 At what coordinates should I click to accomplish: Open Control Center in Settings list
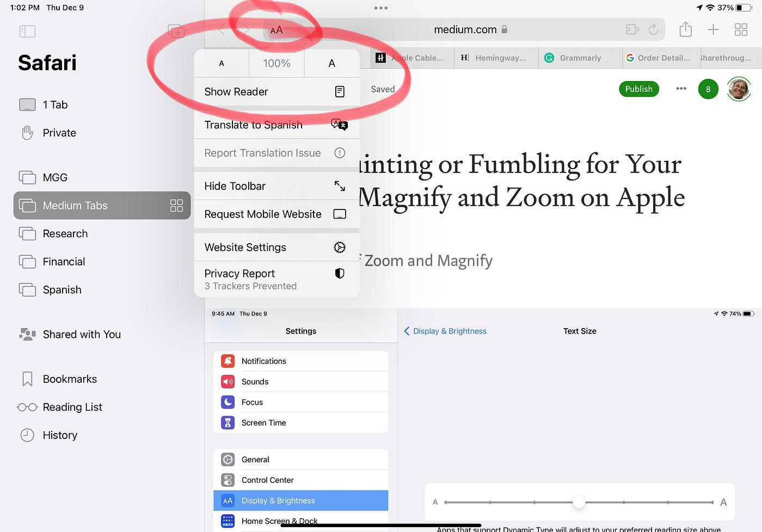301,480
